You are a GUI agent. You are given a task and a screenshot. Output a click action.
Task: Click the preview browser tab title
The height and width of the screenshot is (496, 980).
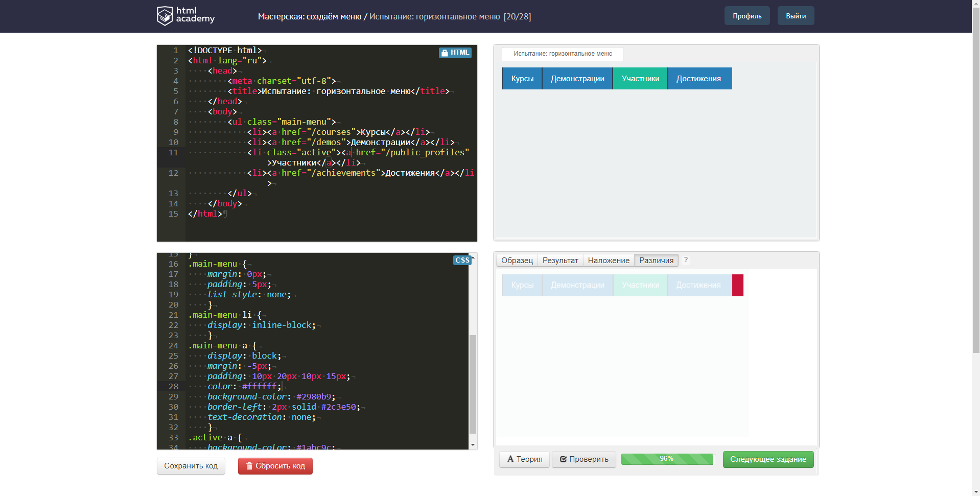point(562,54)
